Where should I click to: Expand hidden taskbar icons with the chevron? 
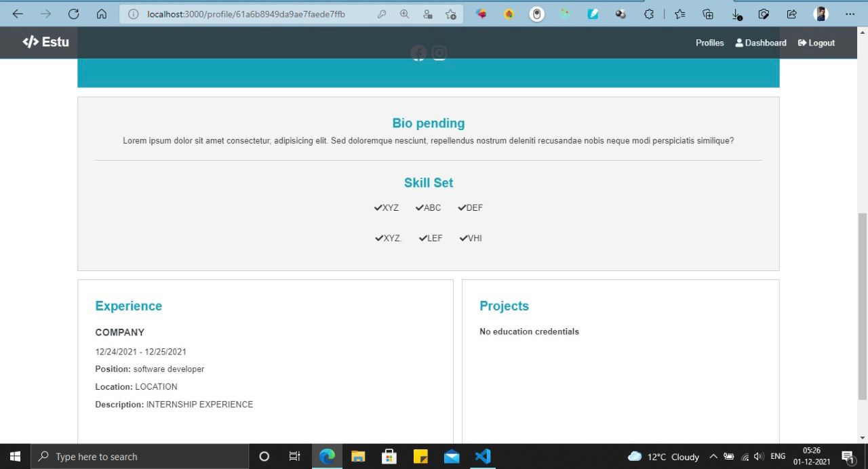tap(713, 456)
